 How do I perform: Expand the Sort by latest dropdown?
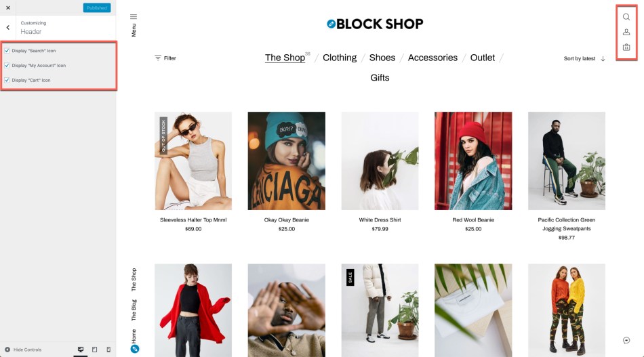(584, 59)
